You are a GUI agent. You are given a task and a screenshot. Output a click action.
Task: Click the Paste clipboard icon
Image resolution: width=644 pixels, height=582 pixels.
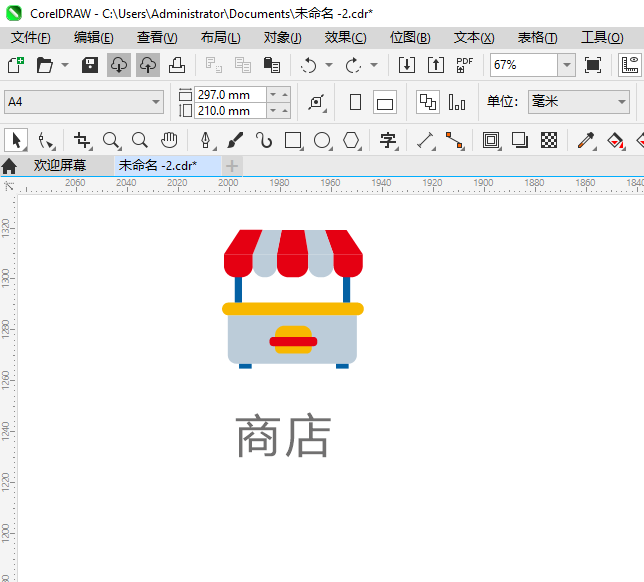coord(271,65)
